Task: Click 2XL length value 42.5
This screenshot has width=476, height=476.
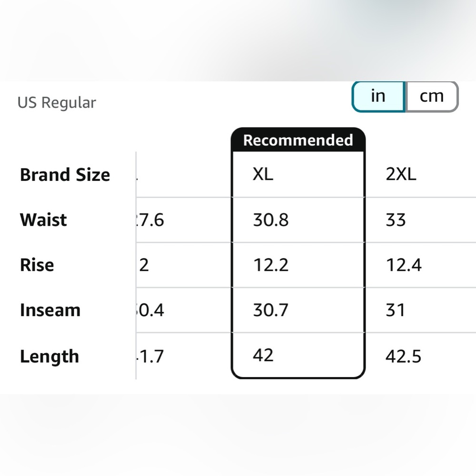Action: pos(403,356)
